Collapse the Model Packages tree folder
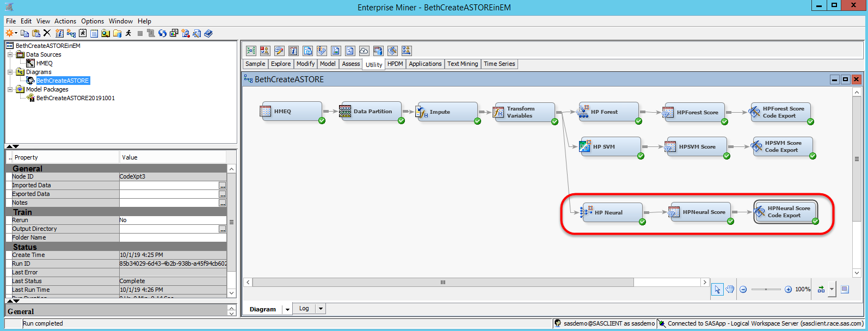This screenshot has width=868, height=331. point(10,89)
